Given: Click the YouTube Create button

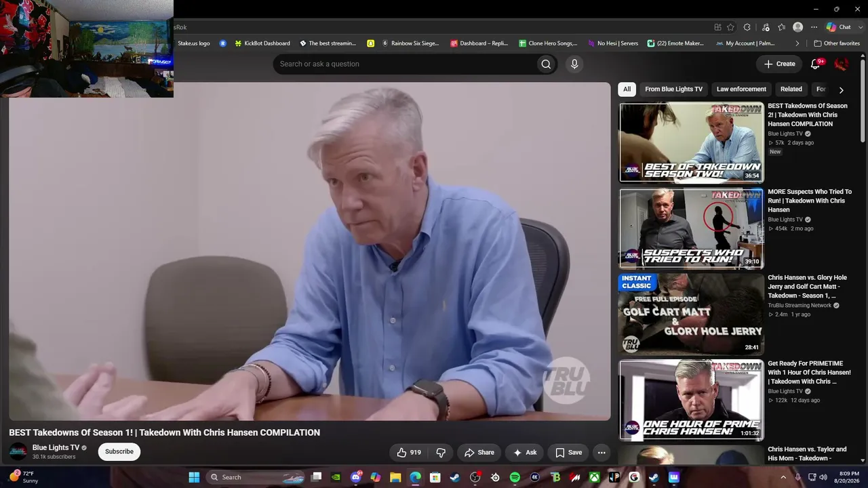Looking at the screenshot, I should (x=779, y=64).
